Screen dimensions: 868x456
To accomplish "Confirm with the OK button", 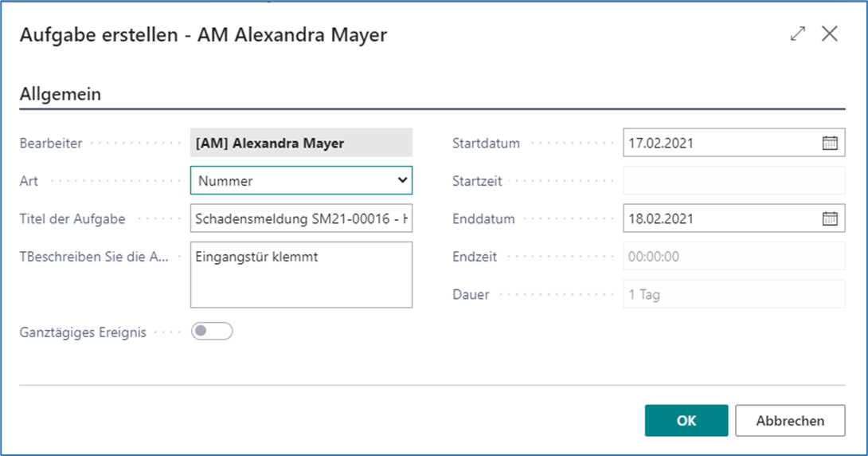I will (686, 421).
